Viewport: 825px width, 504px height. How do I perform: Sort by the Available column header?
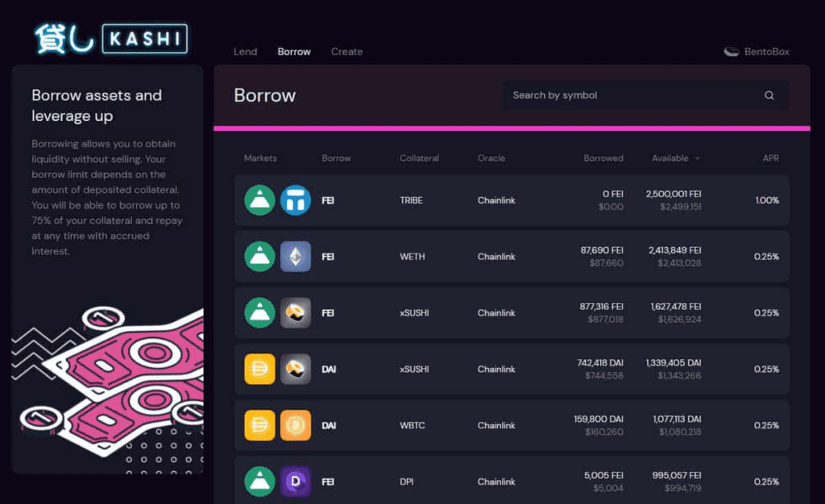[670, 158]
